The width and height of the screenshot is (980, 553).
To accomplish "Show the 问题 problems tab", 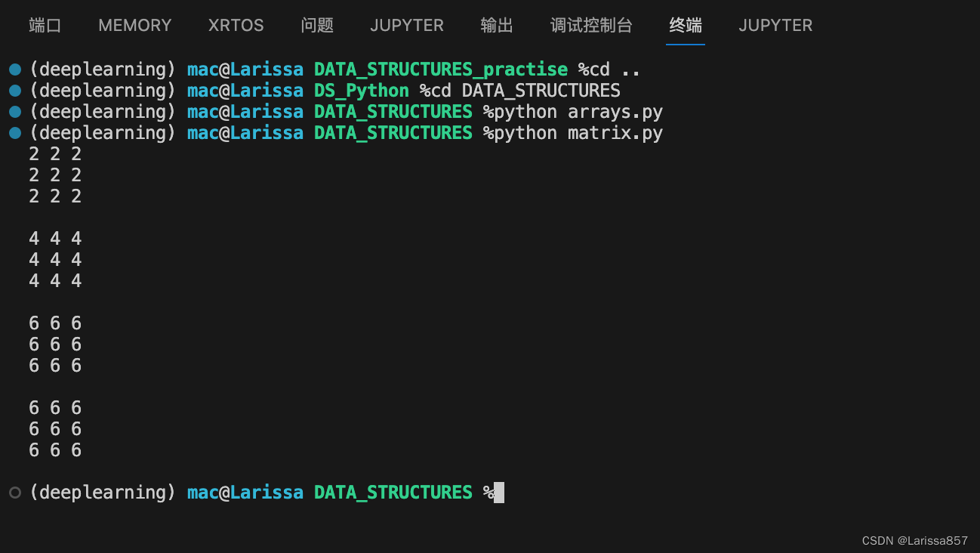I will coord(317,25).
